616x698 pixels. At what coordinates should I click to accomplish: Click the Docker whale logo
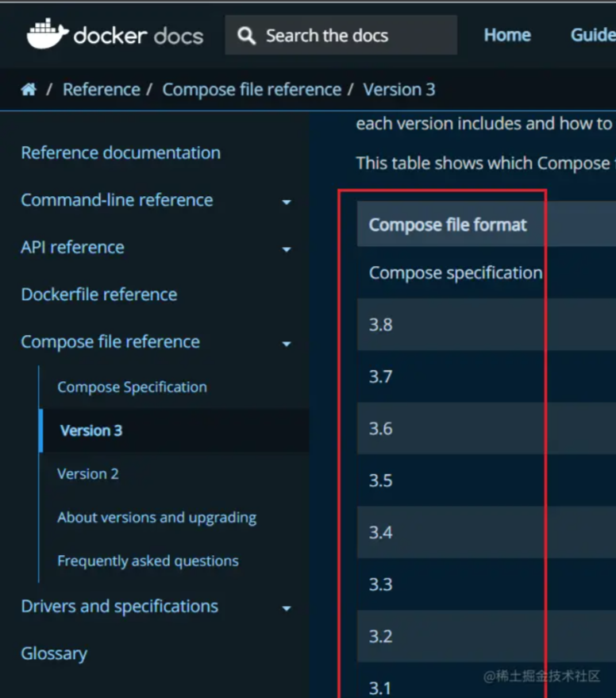click(x=48, y=34)
